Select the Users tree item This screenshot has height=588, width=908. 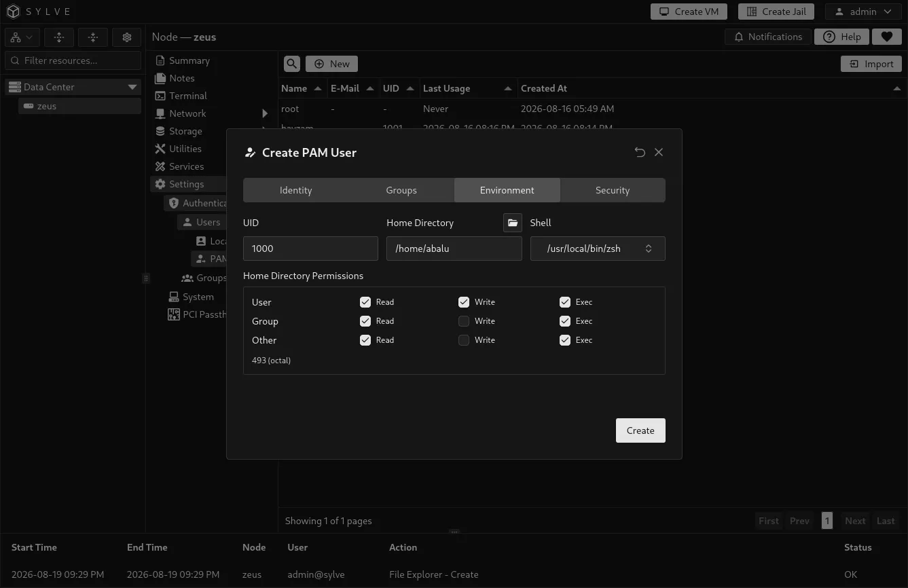point(202,222)
